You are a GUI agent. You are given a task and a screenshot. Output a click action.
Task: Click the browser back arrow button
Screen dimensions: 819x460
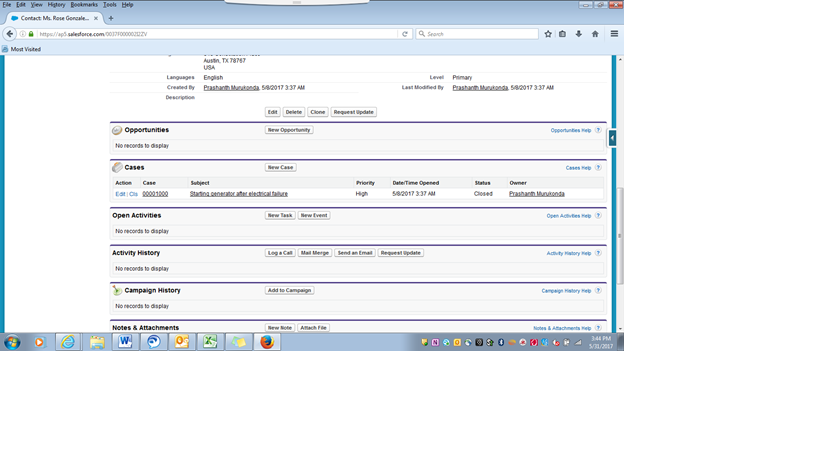coord(10,34)
